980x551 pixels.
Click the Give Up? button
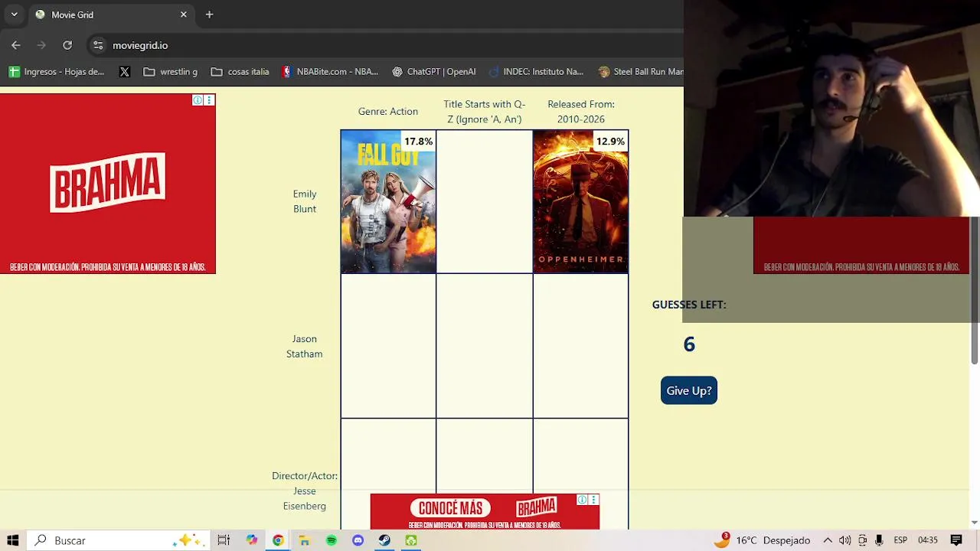[x=689, y=390]
